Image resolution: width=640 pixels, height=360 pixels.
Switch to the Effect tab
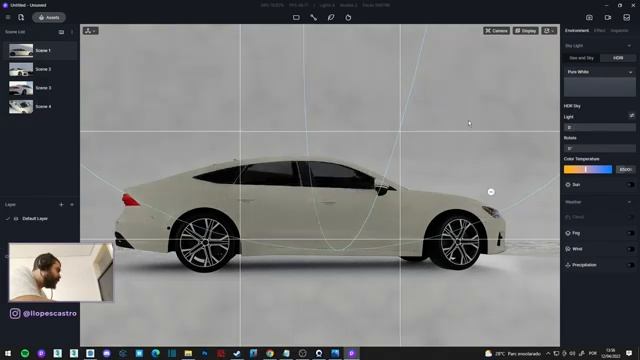click(x=600, y=31)
